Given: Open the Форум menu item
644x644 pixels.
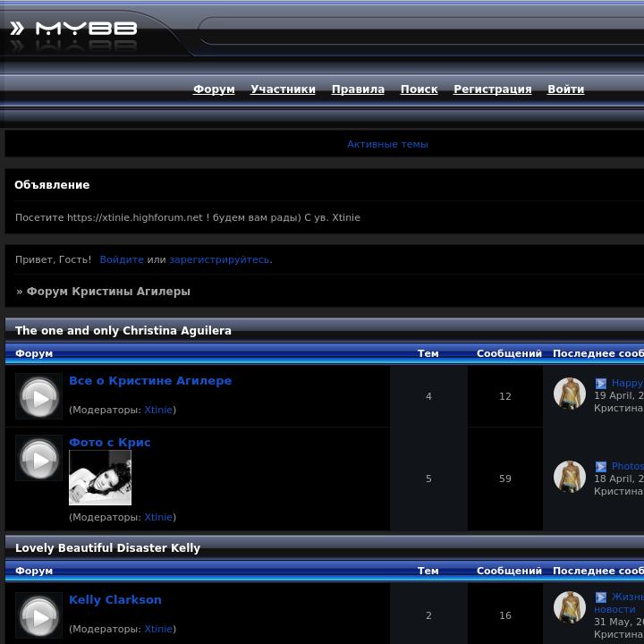Looking at the screenshot, I should coord(214,89).
